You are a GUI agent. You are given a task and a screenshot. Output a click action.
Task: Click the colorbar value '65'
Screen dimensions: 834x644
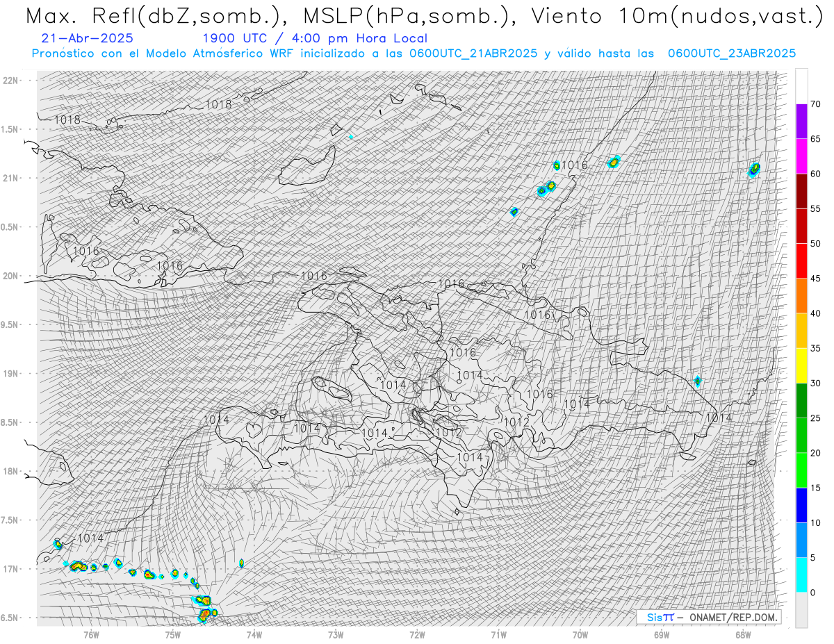click(815, 139)
